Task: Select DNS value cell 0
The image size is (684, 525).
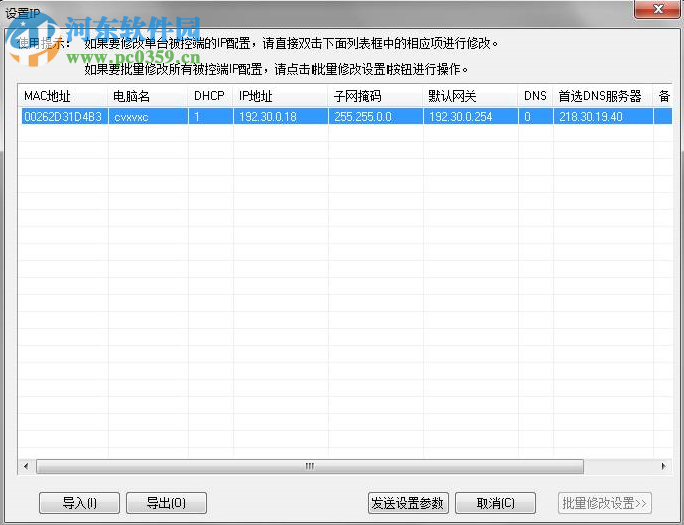Action: click(536, 116)
